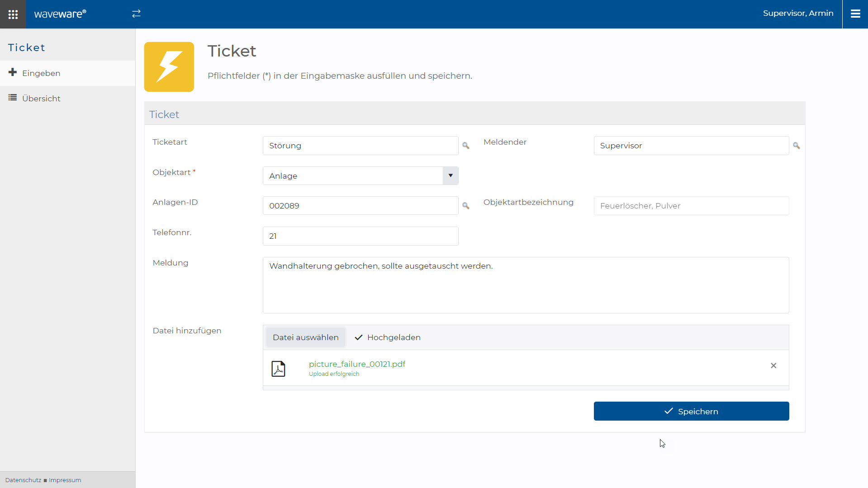Remove uploaded file with the X icon
Image resolution: width=868 pixels, height=488 pixels.
point(773,365)
